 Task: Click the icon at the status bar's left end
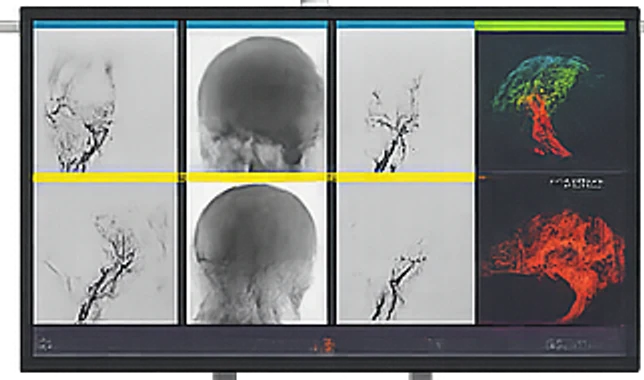[44, 344]
